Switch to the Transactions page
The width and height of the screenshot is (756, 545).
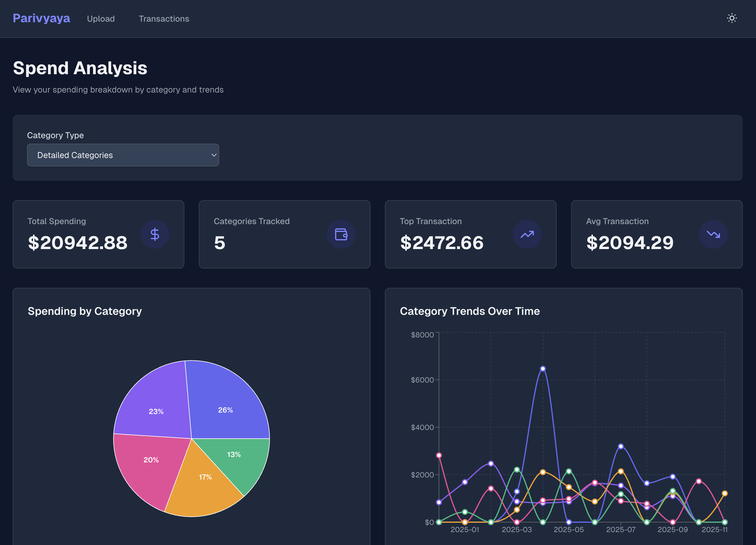point(164,19)
